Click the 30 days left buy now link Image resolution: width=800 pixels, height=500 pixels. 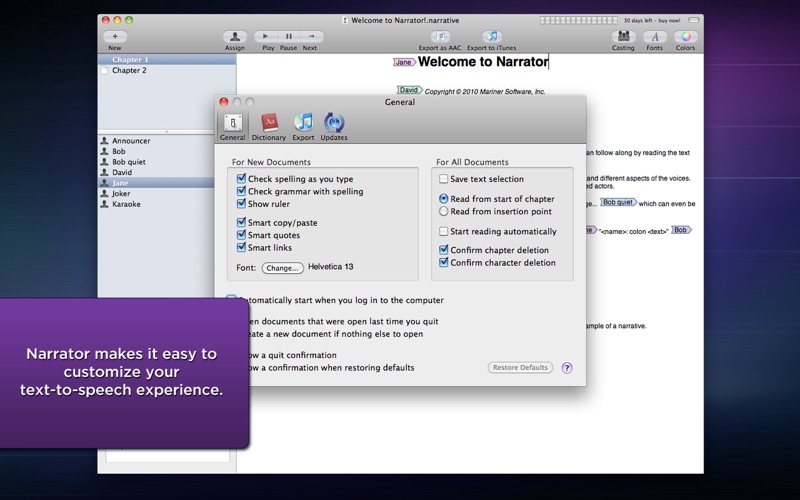[x=652, y=20]
